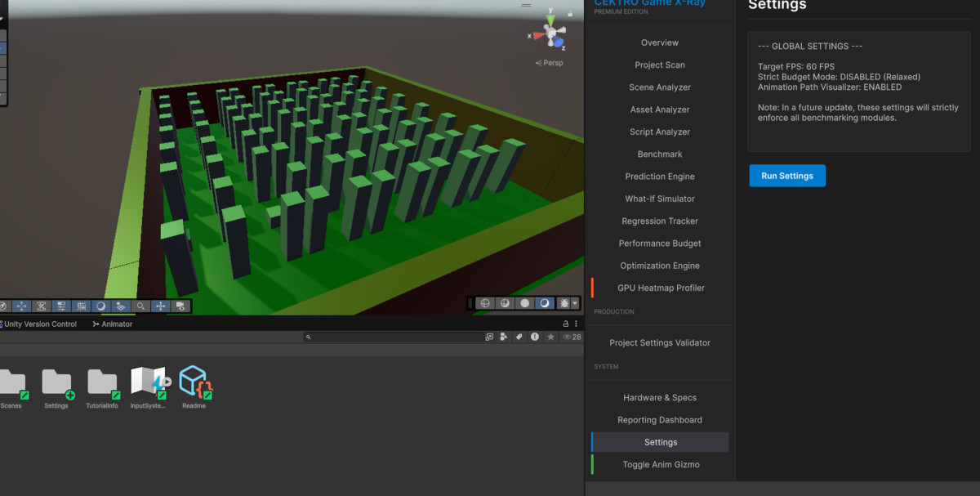Expand the debug draw mode dropdown arrow
Image resolution: width=980 pixels, height=496 pixels.
tap(575, 303)
